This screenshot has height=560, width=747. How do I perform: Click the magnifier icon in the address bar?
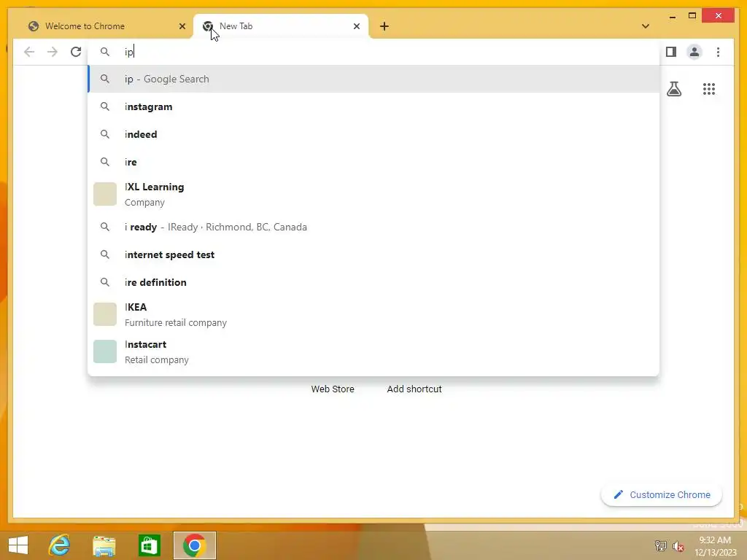[105, 52]
